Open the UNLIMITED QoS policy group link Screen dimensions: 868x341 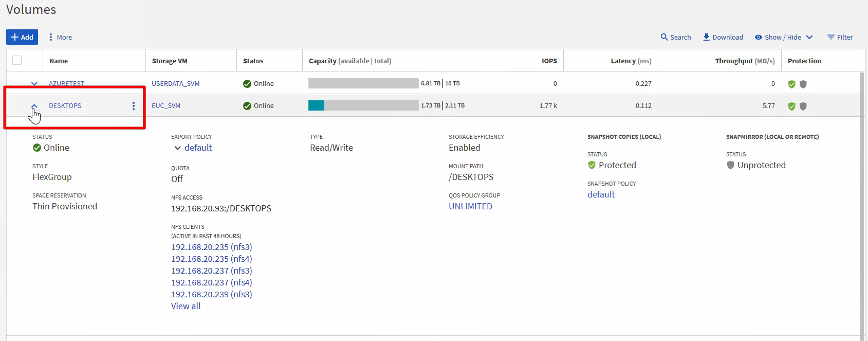click(x=470, y=206)
